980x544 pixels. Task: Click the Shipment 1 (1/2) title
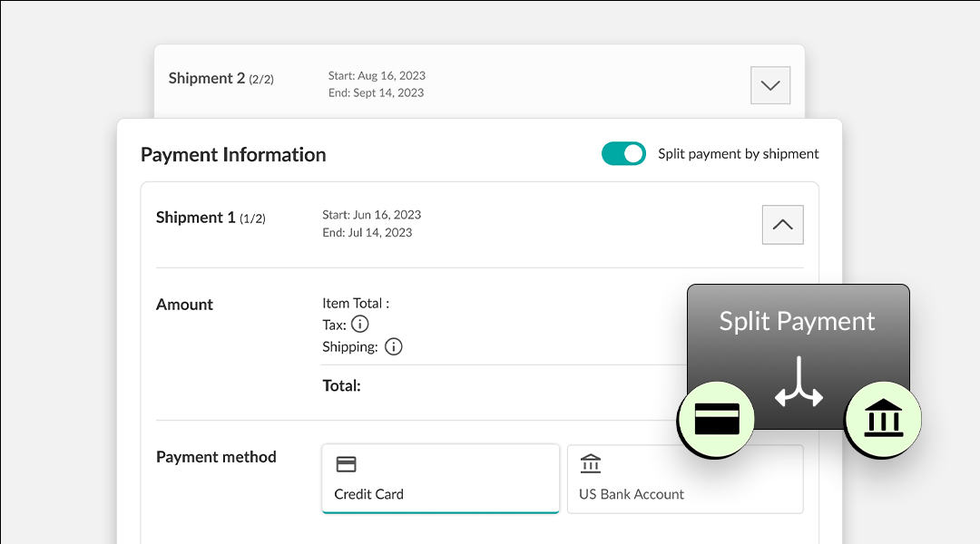coord(211,218)
